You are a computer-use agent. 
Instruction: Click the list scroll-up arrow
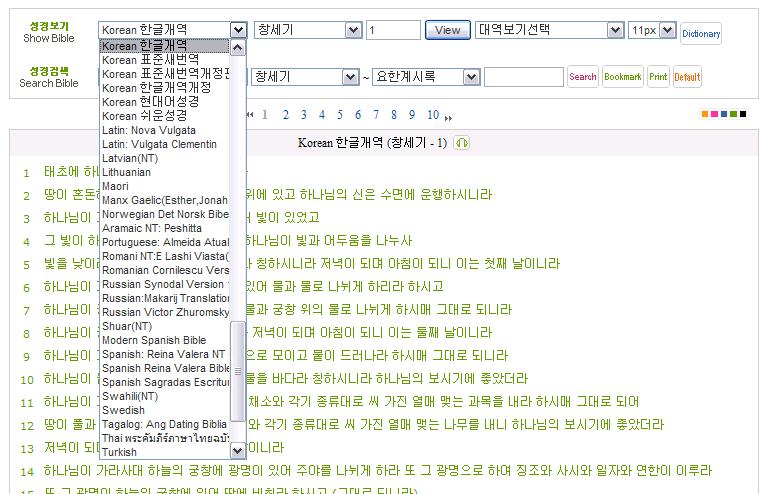(x=238, y=47)
